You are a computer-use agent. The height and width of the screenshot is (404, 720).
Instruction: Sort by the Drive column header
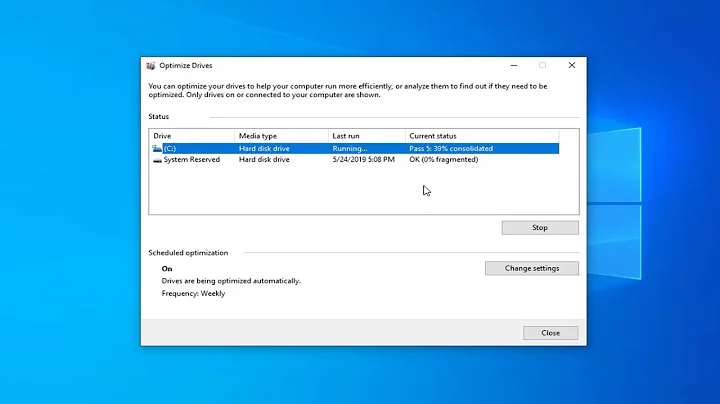191,136
